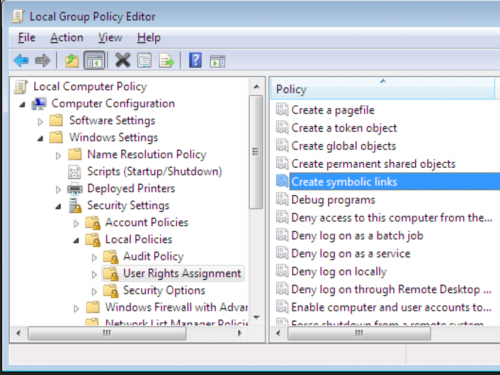
Task: Expand Windows Firewall with Advanced Security node
Action: pyautogui.click(x=76, y=309)
